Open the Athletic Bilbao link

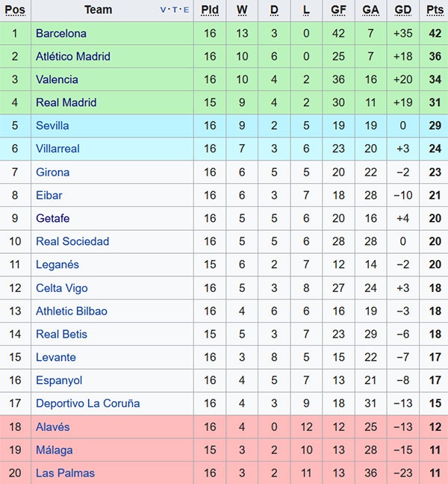click(72, 311)
